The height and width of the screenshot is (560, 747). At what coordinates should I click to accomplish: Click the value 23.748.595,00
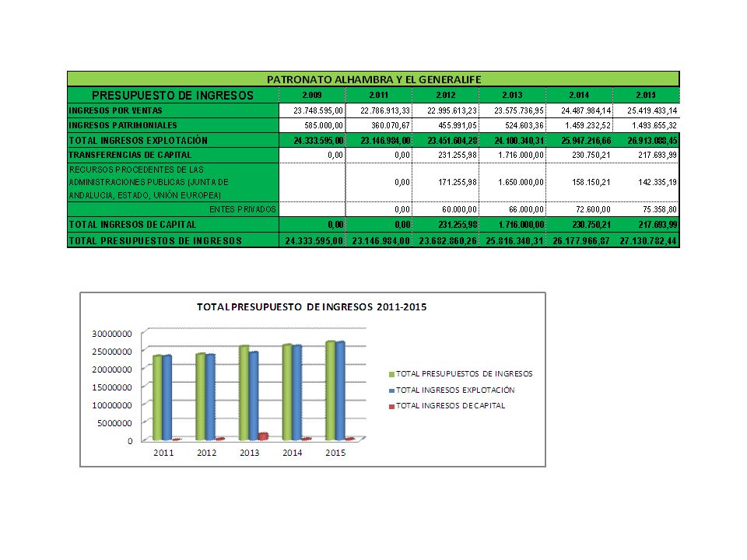tap(318, 110)
